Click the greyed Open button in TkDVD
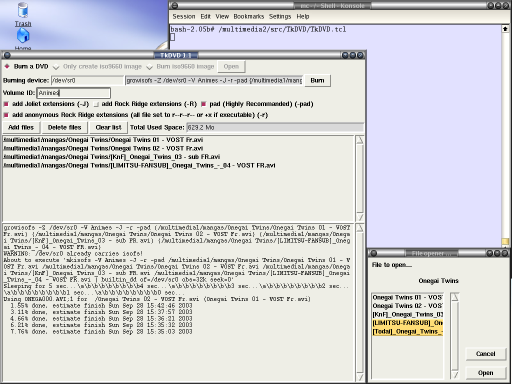 tap(231, 67)
